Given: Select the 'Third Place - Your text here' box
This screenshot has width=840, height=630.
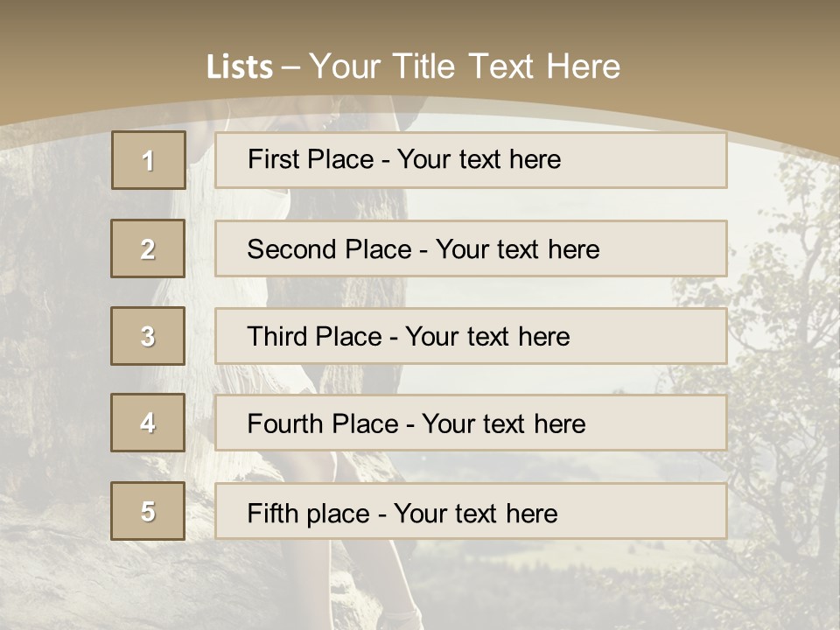Looking at the screenshot, I should (471, 336).
